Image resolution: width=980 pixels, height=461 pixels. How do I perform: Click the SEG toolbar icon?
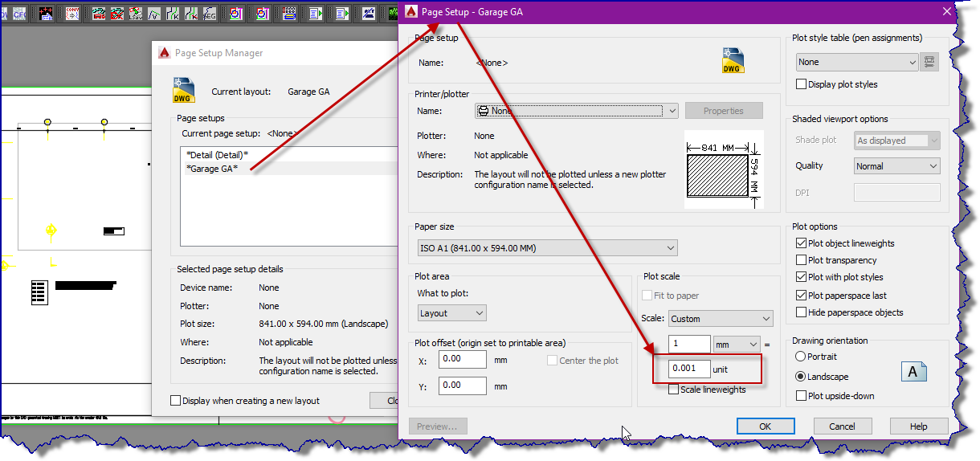click(x=209, y=14)
